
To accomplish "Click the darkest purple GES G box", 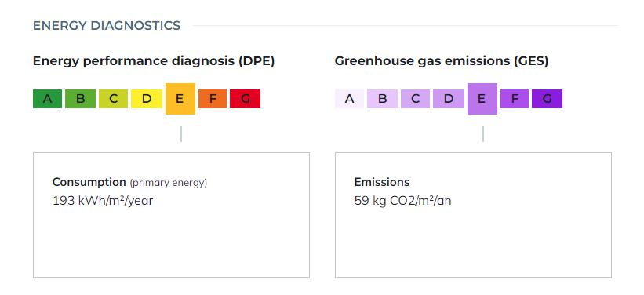I will click(x=547, y=99).
